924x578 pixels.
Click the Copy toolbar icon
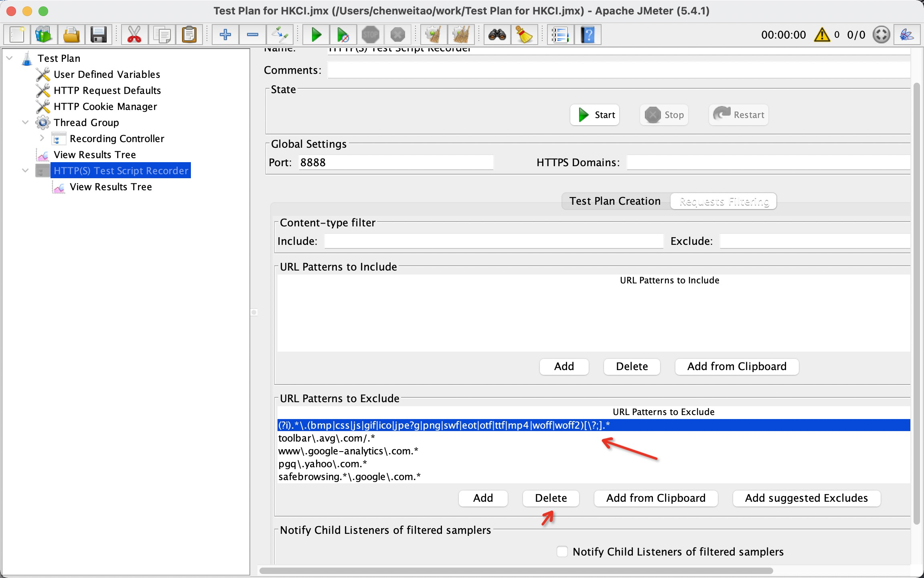(x=162, y=35)
